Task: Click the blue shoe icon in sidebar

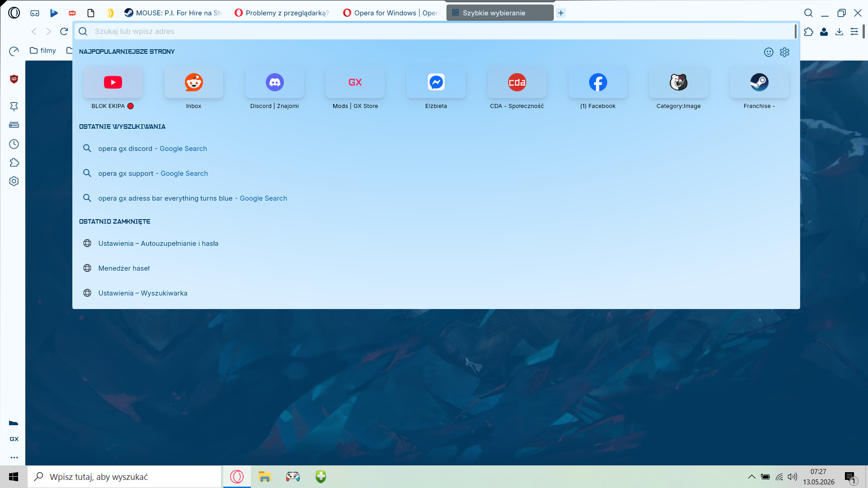Action: tap(14, 423)
